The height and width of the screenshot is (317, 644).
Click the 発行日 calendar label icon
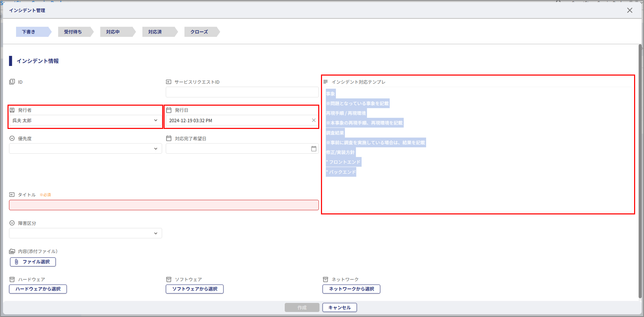[x=169, y=110]
